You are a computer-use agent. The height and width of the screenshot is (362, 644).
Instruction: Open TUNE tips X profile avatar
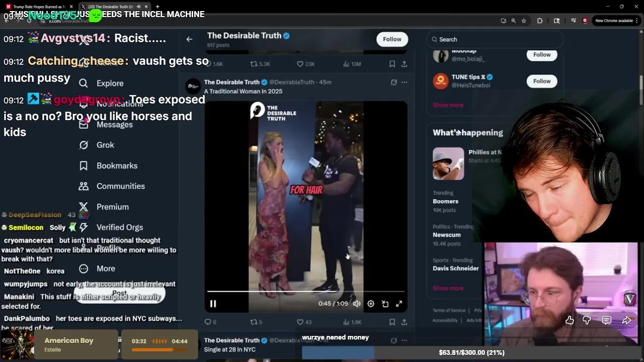(441, 81)
